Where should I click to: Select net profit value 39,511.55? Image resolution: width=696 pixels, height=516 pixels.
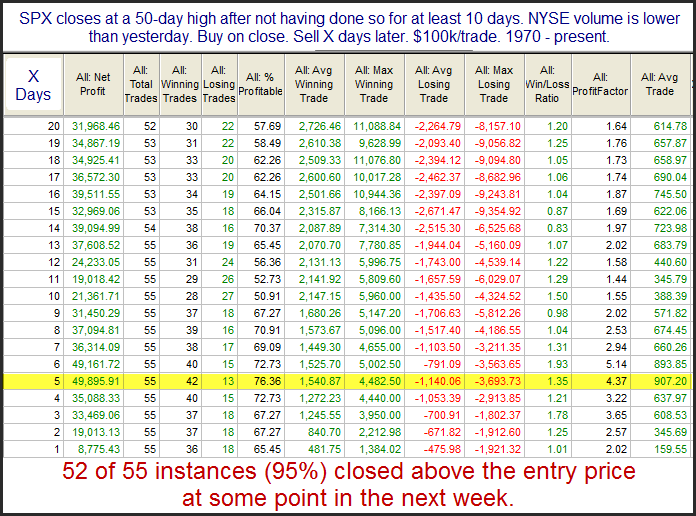pos(96,194)
